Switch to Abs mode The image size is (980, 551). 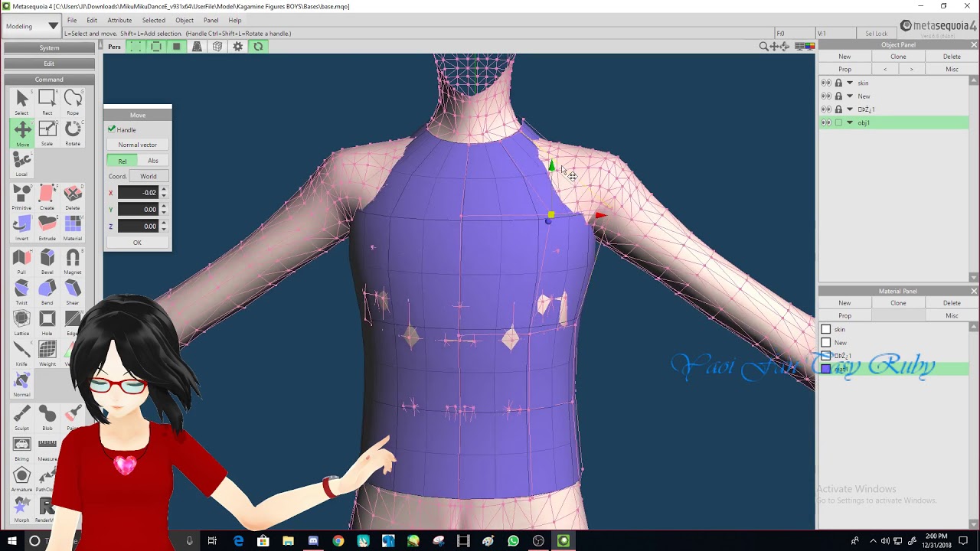pos(153,161)
